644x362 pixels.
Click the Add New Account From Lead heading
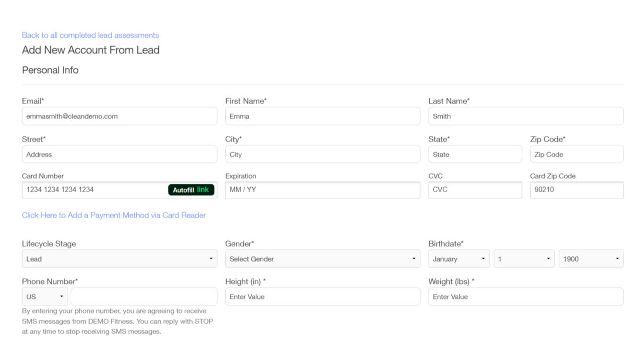tap(91, 50)
